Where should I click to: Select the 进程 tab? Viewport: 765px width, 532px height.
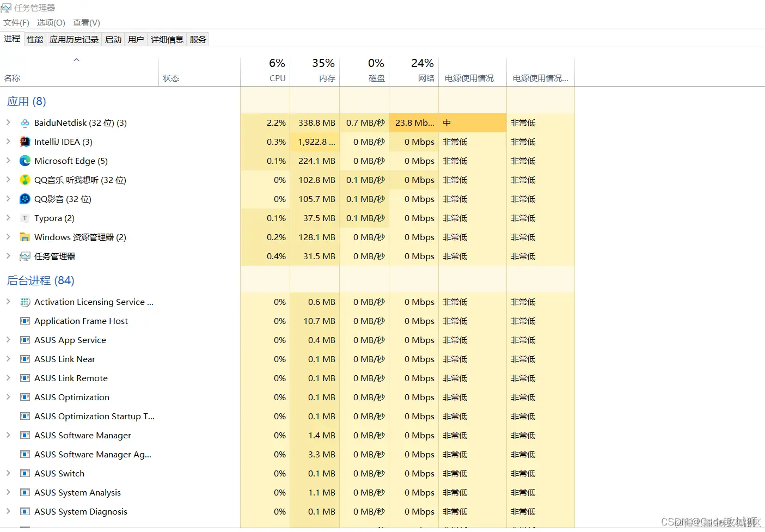pyautogui.click(x=12, y=39)
